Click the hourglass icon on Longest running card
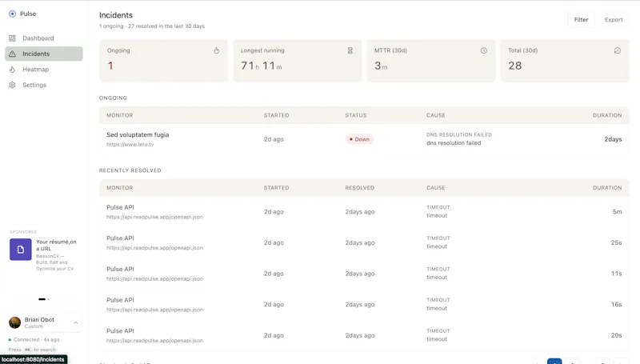 (x=350, y=50)
